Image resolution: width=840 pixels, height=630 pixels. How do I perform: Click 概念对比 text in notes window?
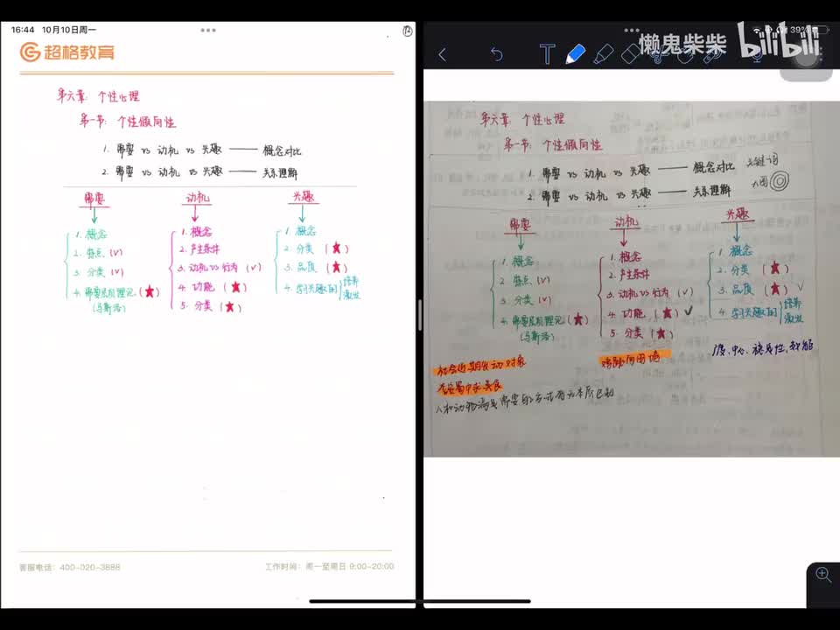pyautogui.click(x=713, y=167)
